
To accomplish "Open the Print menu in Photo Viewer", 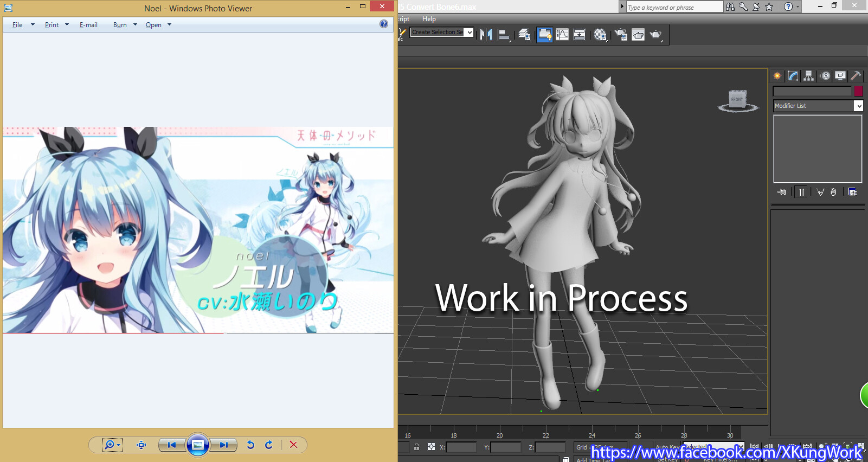I will coord(56,25).
